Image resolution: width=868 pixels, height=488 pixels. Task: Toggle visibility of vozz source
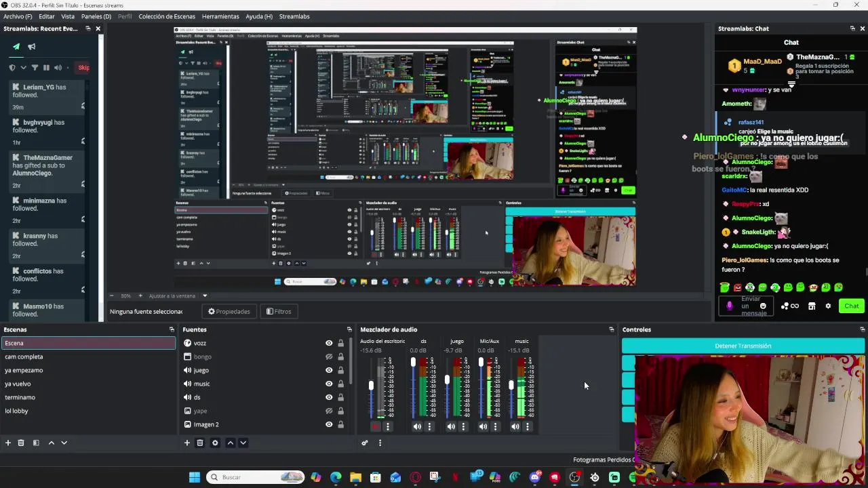pyautogui.click(x=329, y=343)
